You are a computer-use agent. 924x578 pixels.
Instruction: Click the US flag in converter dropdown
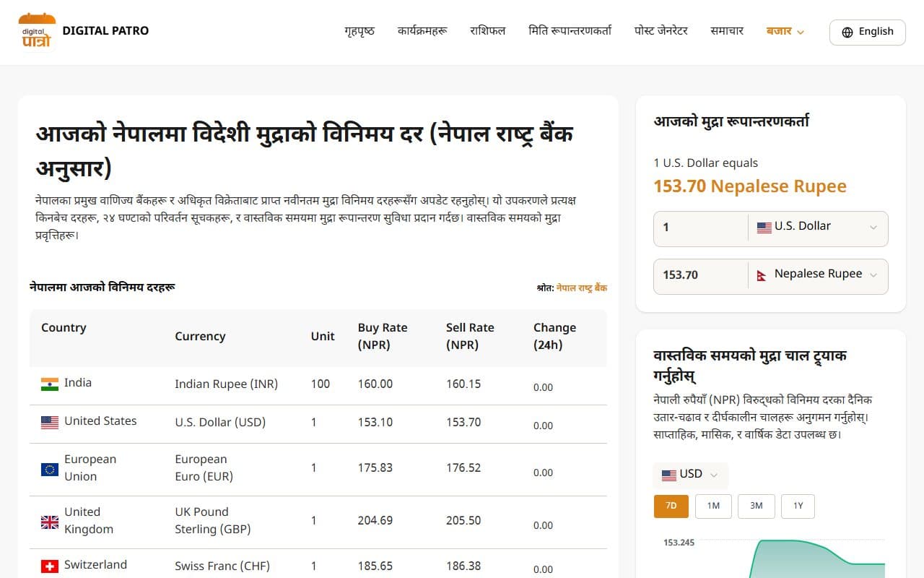764,228
